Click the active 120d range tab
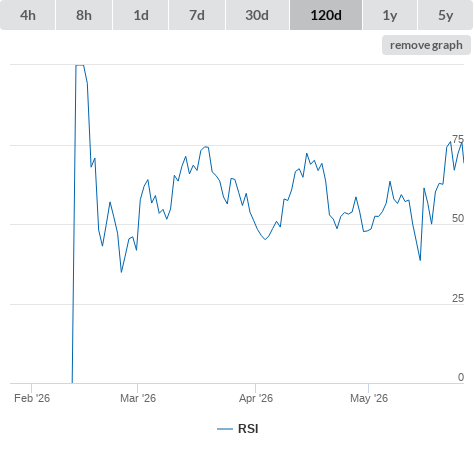Screen dimensions: 474x455 (x=326, y=15)
